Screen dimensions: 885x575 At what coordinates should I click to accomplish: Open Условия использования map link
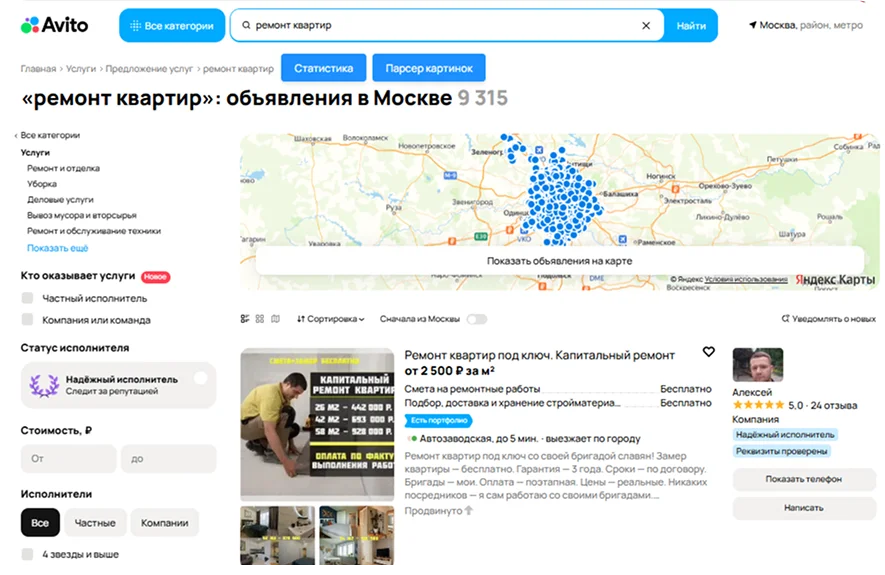click(x=746, y=279)
